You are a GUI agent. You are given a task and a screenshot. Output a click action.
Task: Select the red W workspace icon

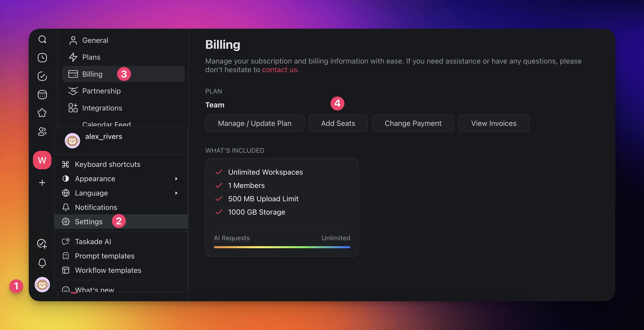click(42, 160)
